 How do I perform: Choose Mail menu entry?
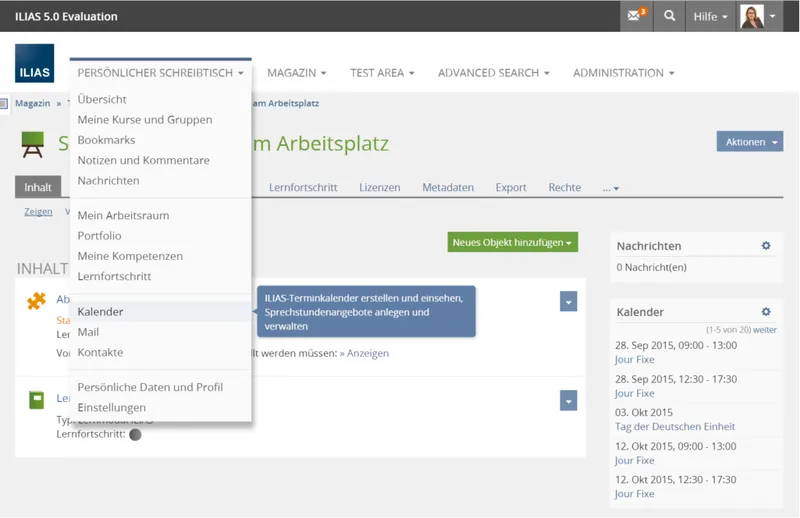click(88, 332)
